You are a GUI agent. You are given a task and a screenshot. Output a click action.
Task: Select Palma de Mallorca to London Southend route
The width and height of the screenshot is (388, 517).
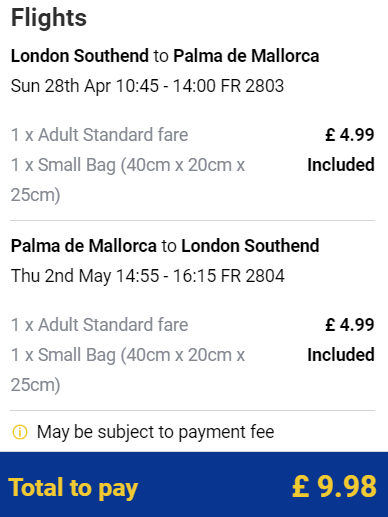[x=165, y=246]
